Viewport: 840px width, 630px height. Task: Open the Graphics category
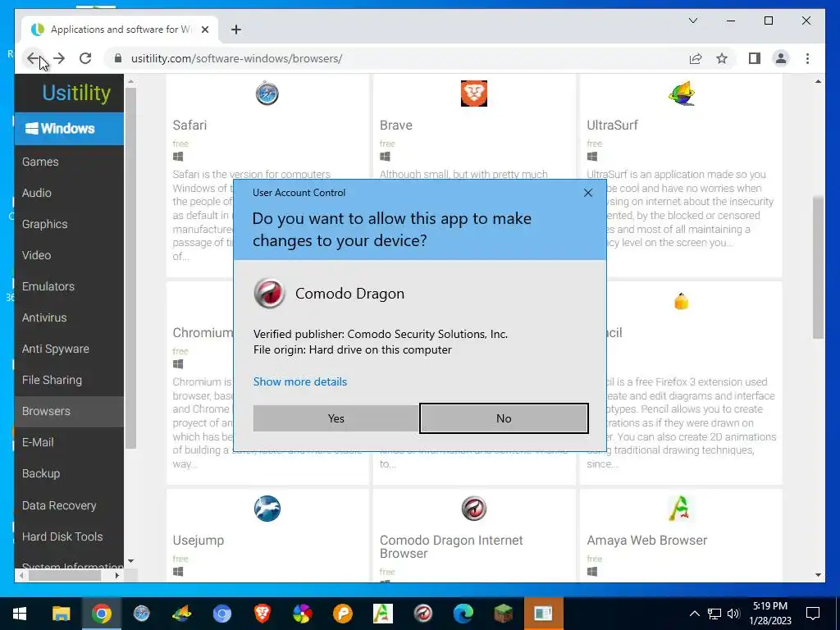click(44, 224)
